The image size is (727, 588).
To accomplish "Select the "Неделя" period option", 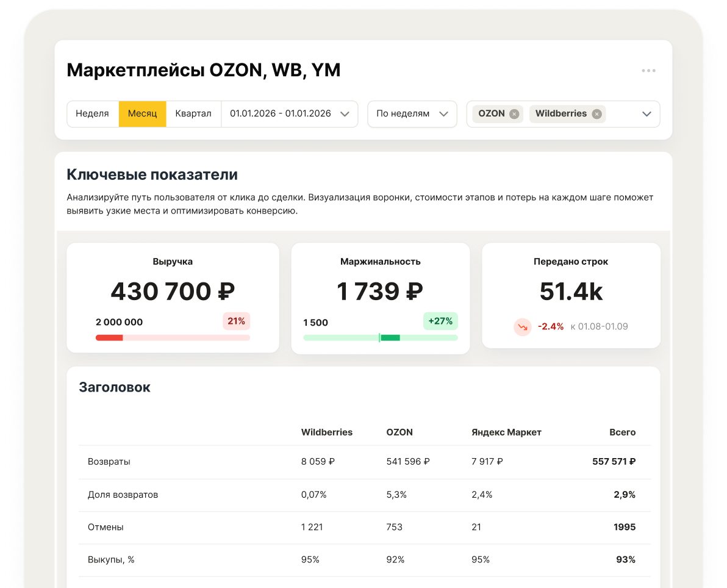I will click(x=93, y=113).
